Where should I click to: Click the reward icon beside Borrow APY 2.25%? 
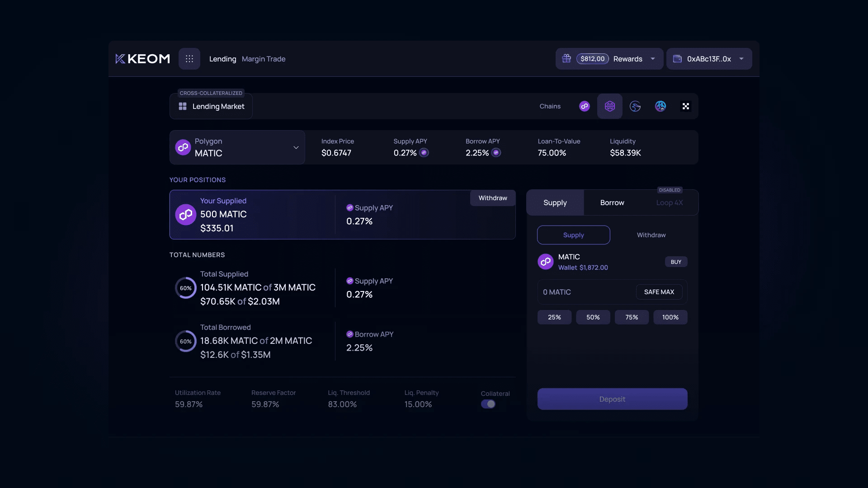click(x=496, y=153)
